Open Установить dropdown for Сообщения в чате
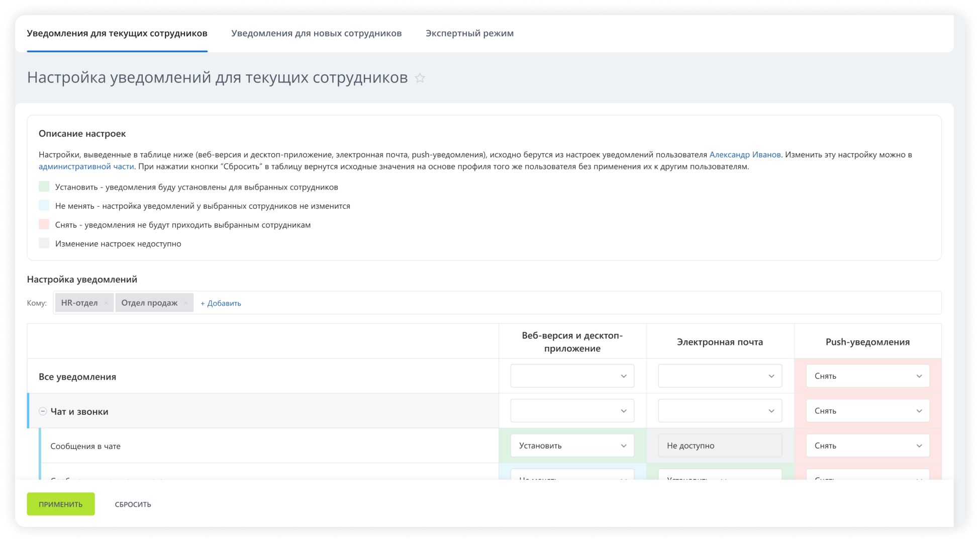 coord(572,445)
